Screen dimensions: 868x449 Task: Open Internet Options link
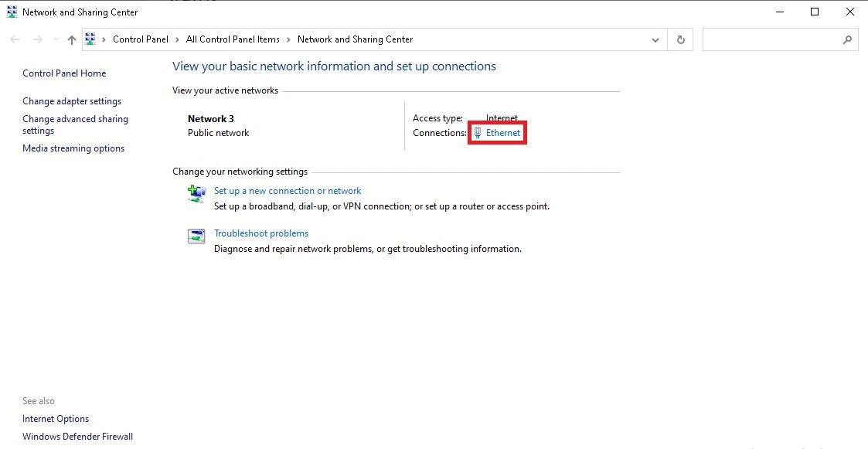coord(56,419)
